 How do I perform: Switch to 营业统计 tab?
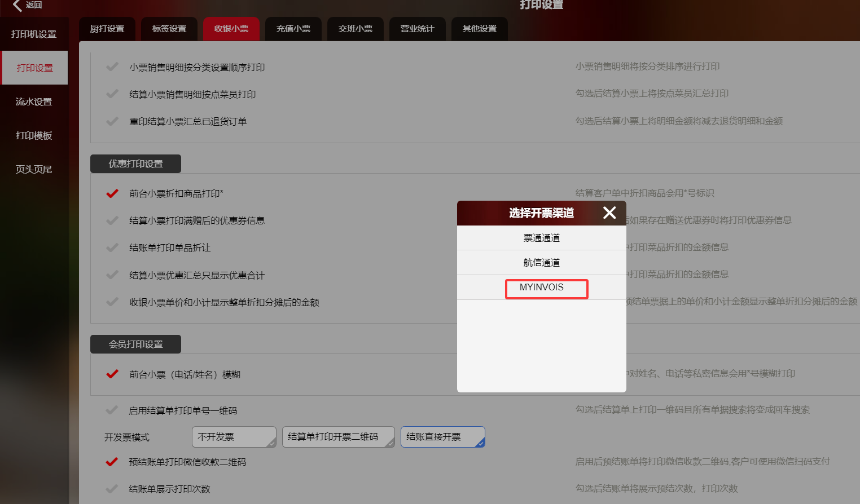click(418, 29)
